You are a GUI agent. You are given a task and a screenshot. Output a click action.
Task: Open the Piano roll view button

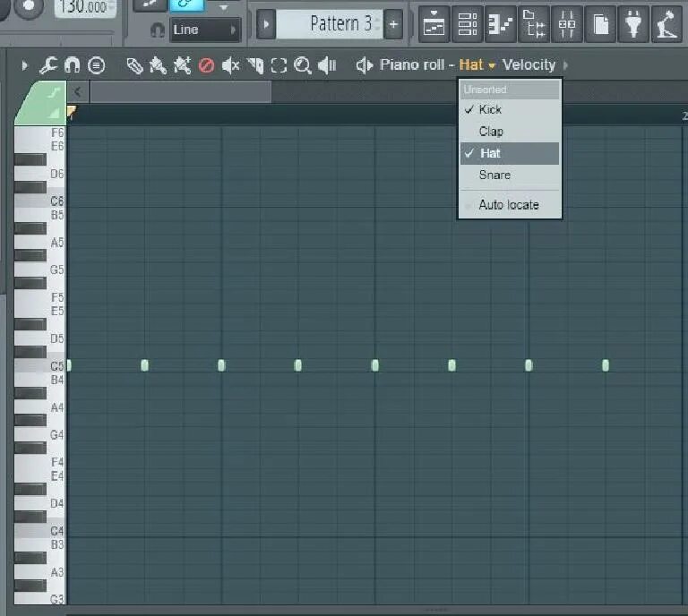tap(501, 24)
